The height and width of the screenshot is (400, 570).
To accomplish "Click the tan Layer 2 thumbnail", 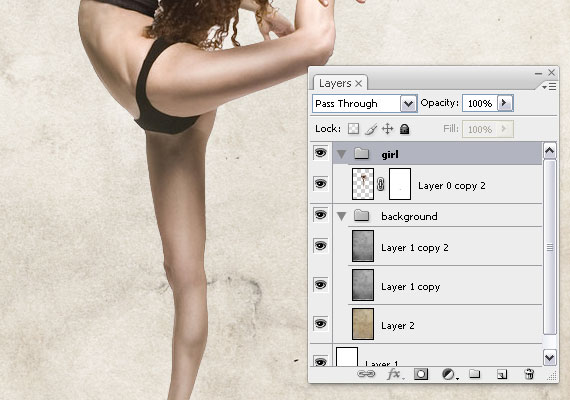I will click(x=363, y=324).
